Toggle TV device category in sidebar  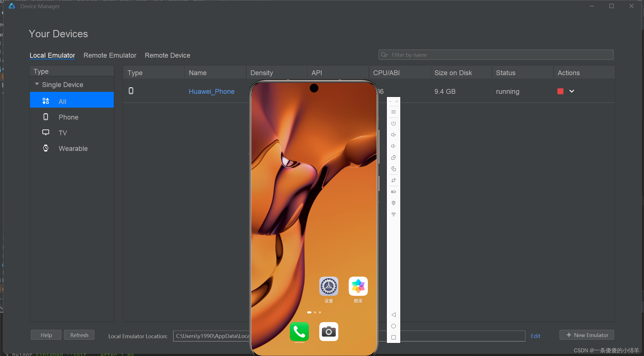(x=63, y=133)
